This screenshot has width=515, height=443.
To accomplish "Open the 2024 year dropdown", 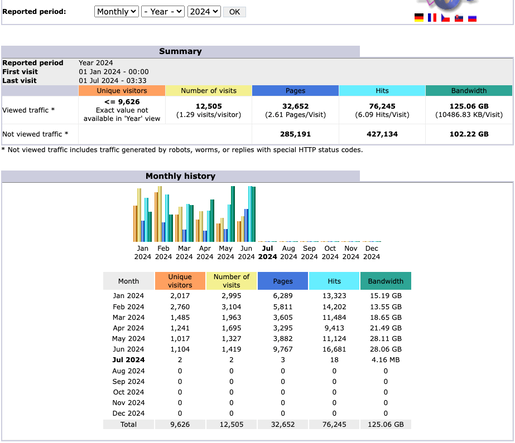I will [x=204, y=12].
